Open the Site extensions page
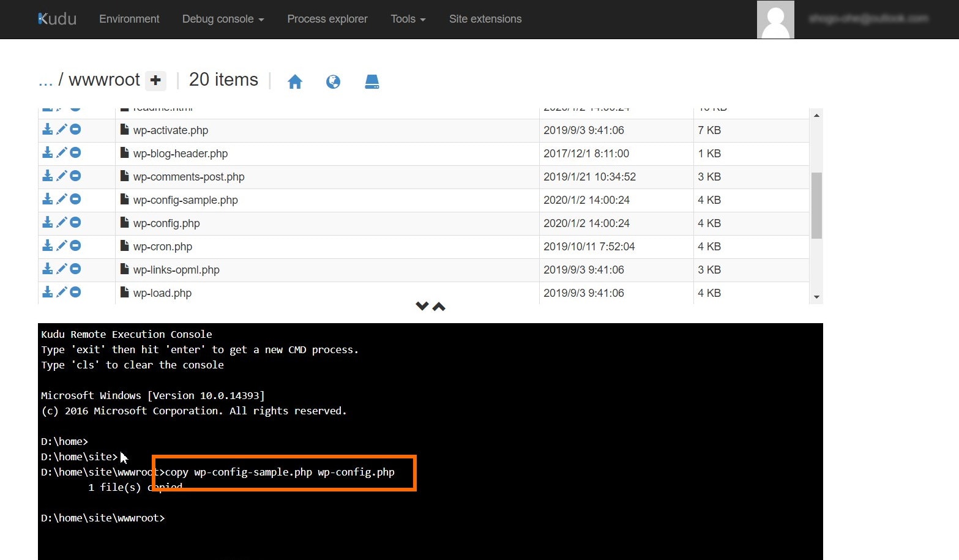959x560 pixels. (x=485, y=19)
